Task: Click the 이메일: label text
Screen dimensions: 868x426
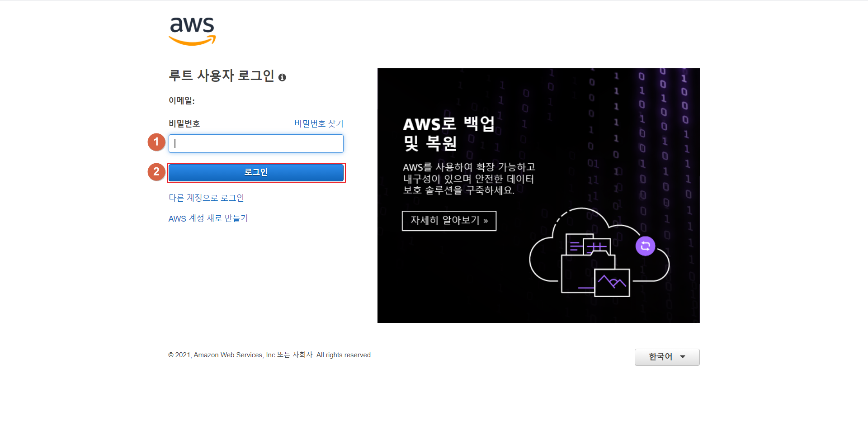Action: point(182,100)
